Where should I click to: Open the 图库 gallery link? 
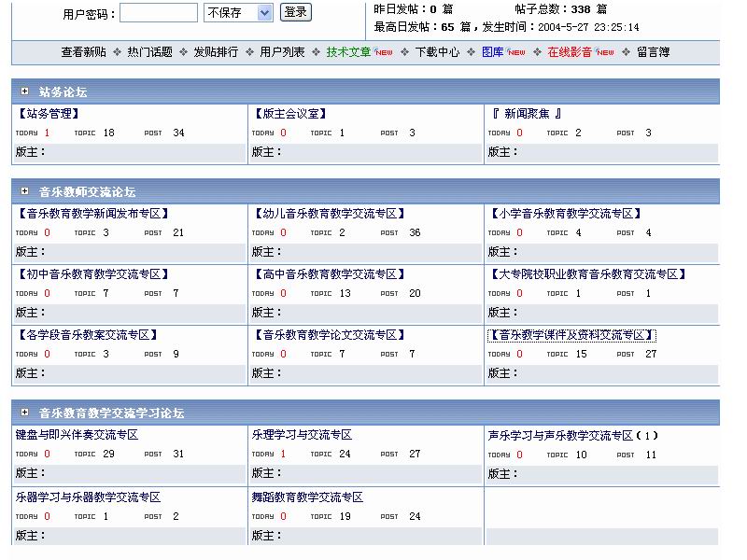click(x=493, y=52)
